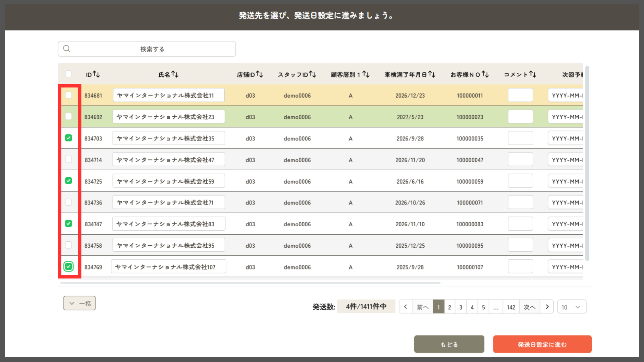Go to page 3
The width and height of the screenshot is (644, 362).
pos(461,307)
